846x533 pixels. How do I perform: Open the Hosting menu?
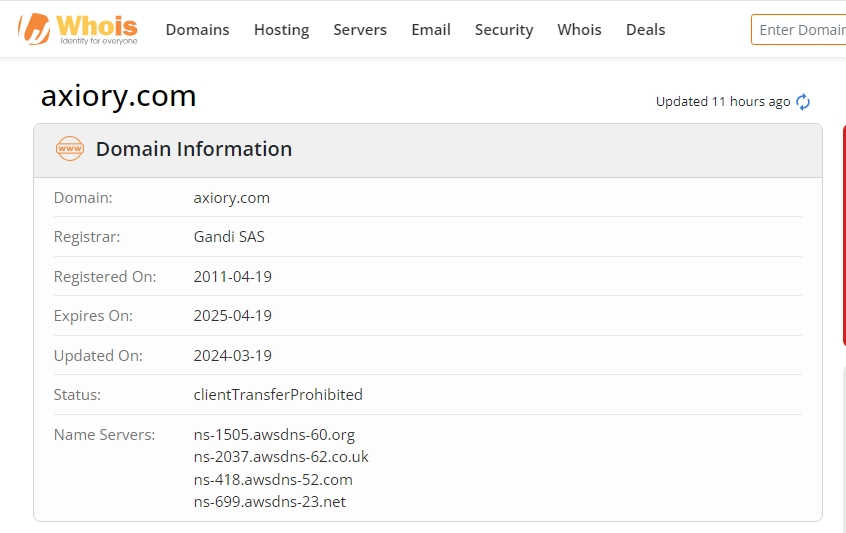tap(281, 30)
